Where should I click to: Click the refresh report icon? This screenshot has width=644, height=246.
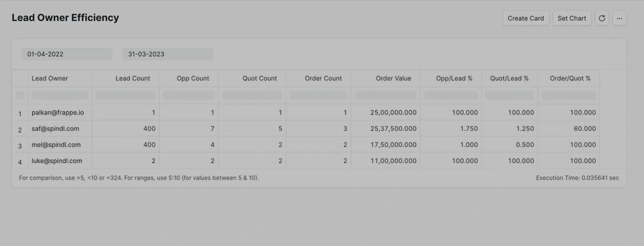602,18
